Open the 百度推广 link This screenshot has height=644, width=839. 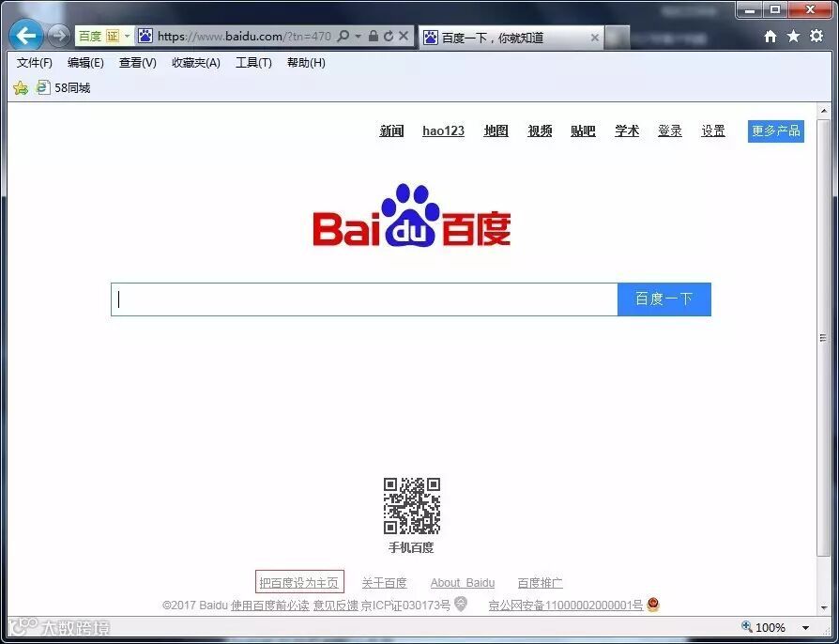click(x=541, y=582)
